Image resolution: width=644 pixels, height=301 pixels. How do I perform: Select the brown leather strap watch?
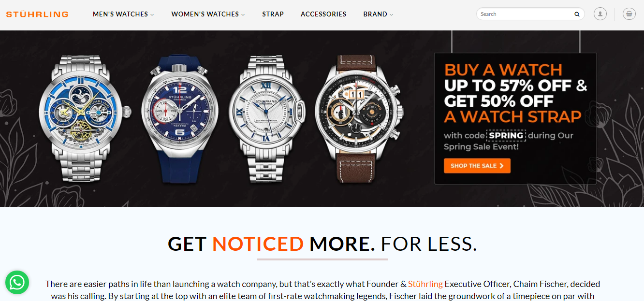[x=358, y=118]
